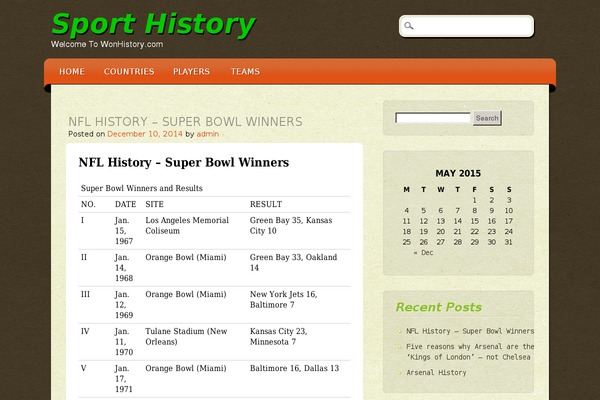Open Five reasons why Arsenal post link
The height and width of the screenshot is (400, 600).
[470, 352]
